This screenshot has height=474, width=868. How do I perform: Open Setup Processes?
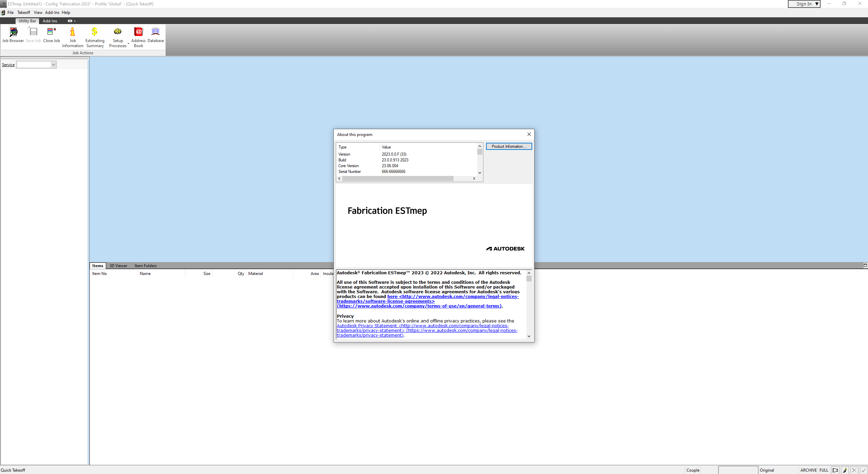pyautogui.click(x=118, y=36)
